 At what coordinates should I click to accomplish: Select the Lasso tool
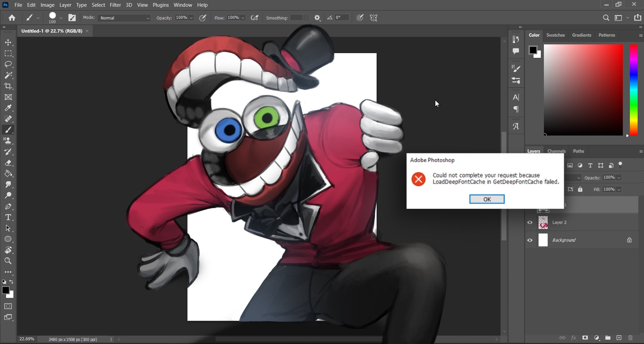coord(8,64)
